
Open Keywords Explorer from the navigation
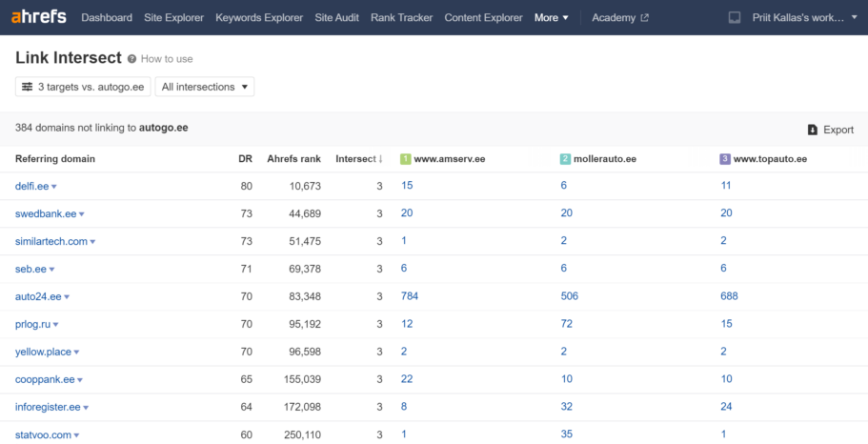pos(259,18)
